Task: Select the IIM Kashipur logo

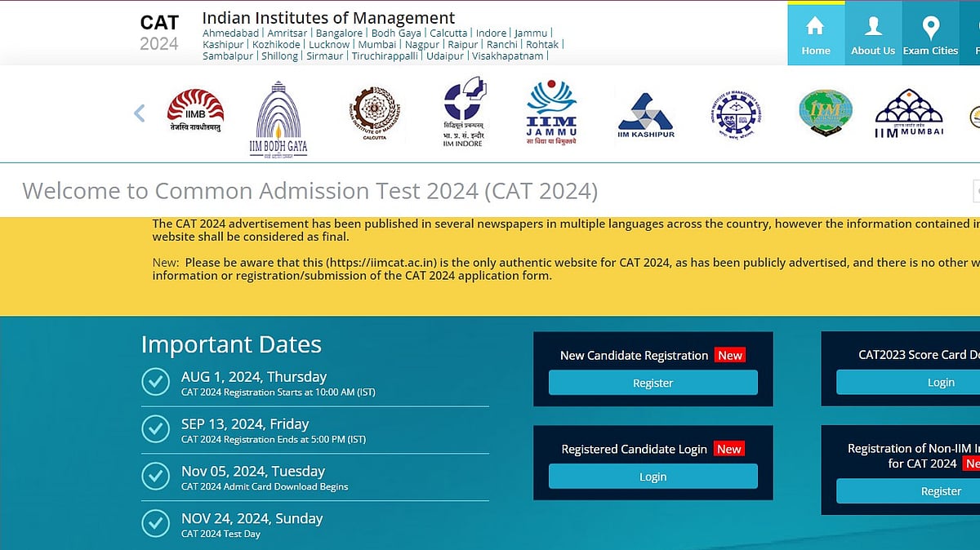Action: (644, 111)
